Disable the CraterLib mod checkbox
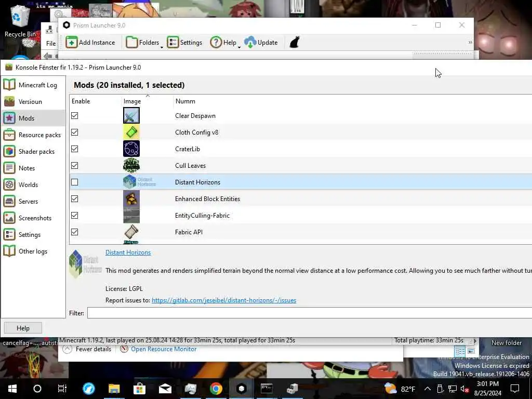The height and width of the screenshot is (399, 532). [x=75, y=149]
